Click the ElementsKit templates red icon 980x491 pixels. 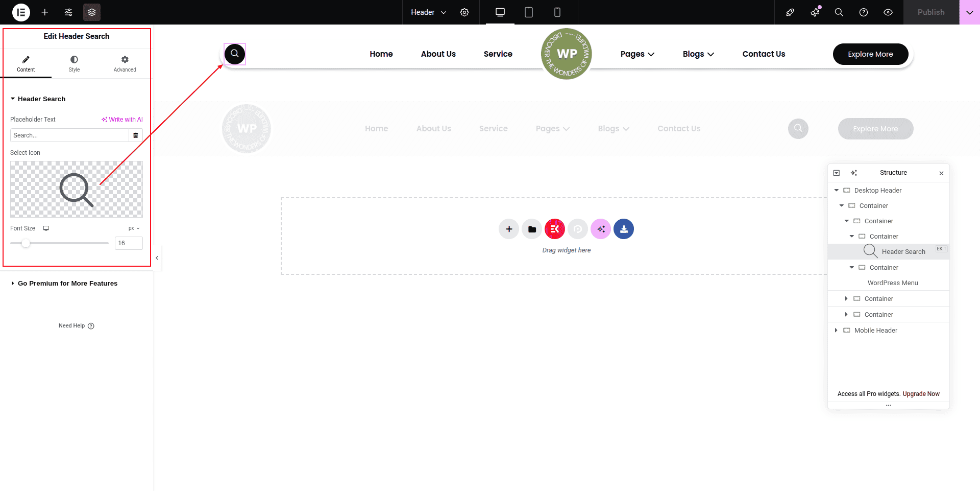point(555,229)
